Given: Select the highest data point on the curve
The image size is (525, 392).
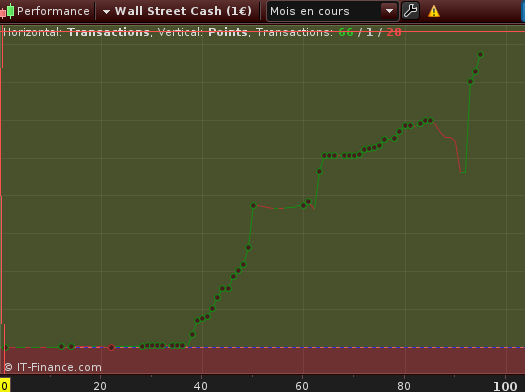Looking at the screenshot, I should (480, 54).
